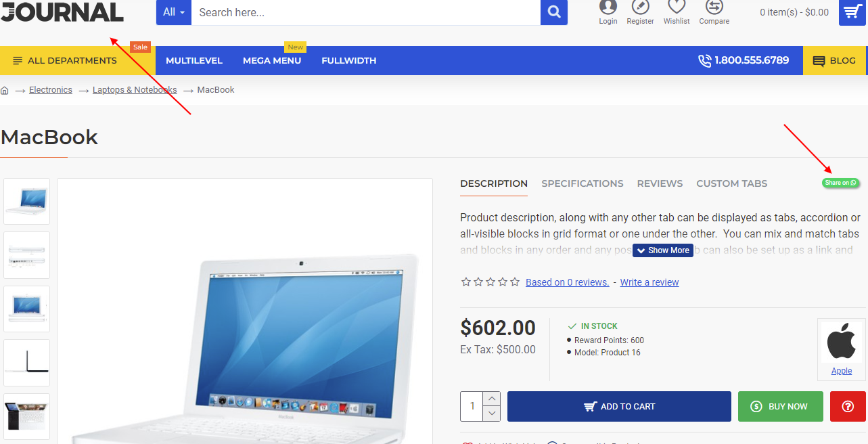Image resolution: width=868 pixels, height=444 pixels.
Task: Increase quantity with the up arrow
Action: click(x=493, y=399)
